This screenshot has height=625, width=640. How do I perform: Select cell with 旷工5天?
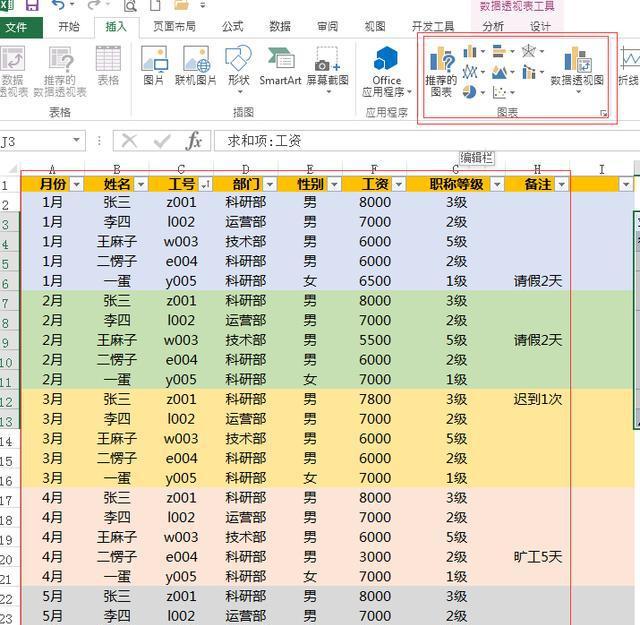(538, 557)
